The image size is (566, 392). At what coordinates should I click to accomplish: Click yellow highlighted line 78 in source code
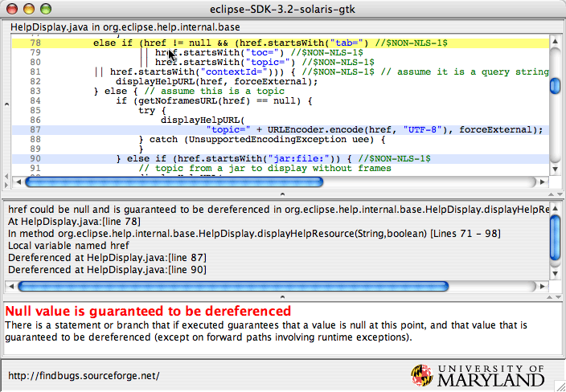coord(281,41)
